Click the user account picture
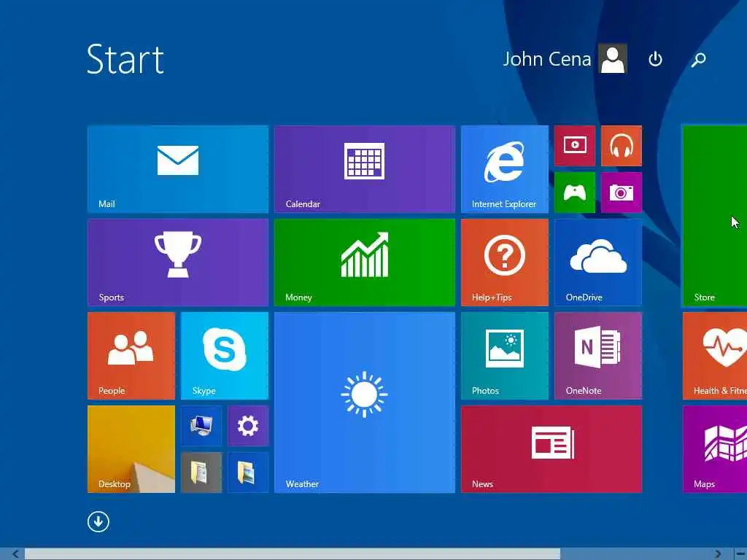 pyautogui.click(x=613, y=59)
